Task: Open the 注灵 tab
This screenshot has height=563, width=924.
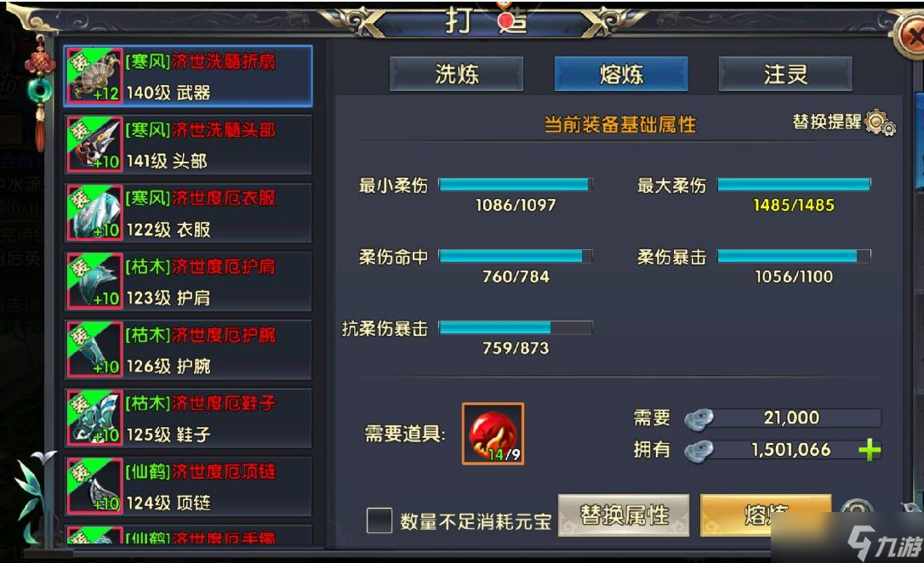Action: (x=785, y=74)
